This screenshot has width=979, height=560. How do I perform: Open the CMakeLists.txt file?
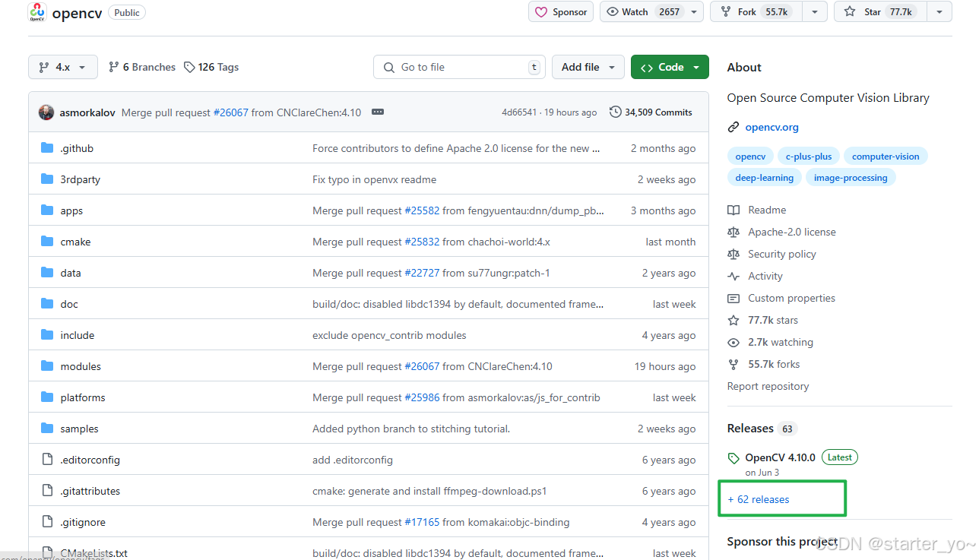[94, 553]
